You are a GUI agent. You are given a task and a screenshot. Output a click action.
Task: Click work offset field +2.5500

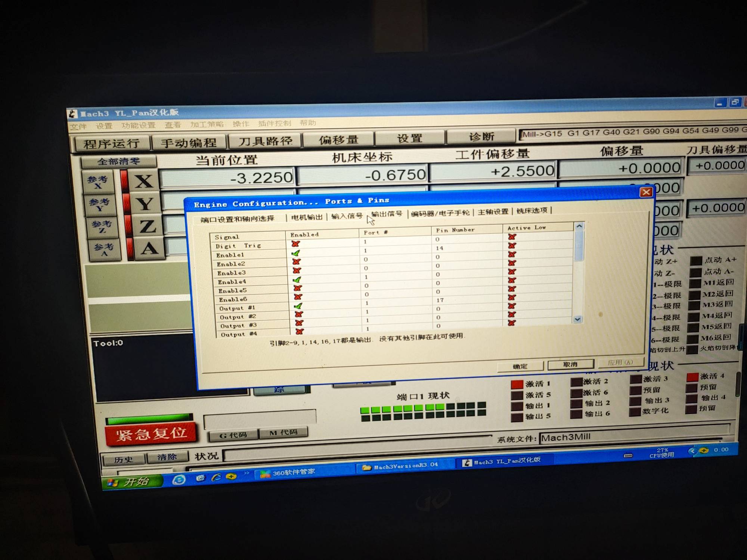point(493,171)
